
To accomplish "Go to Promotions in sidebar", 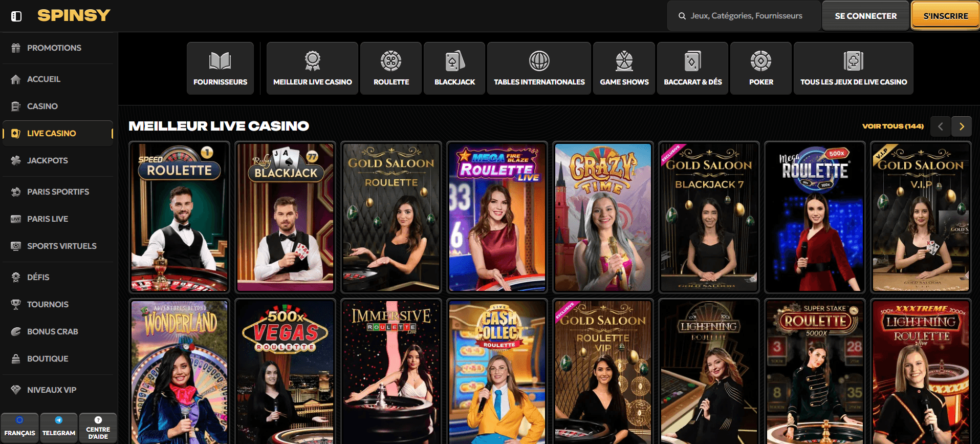I will [54, 48].
